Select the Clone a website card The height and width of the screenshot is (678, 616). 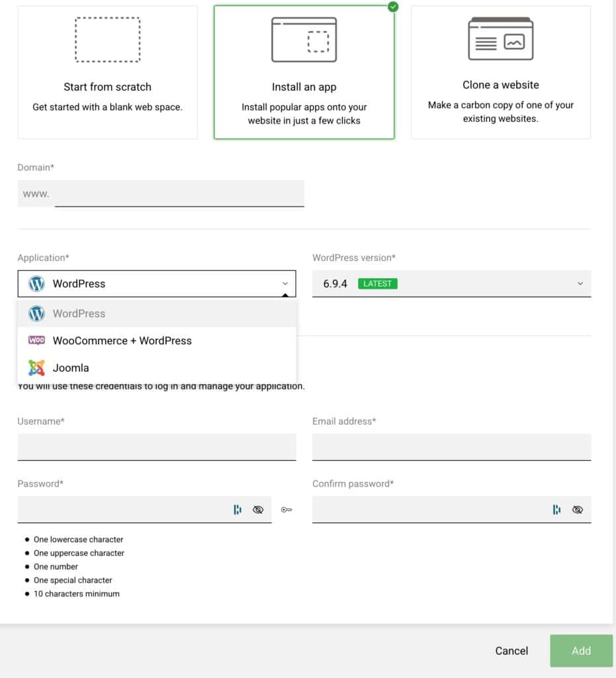(501, 72)
